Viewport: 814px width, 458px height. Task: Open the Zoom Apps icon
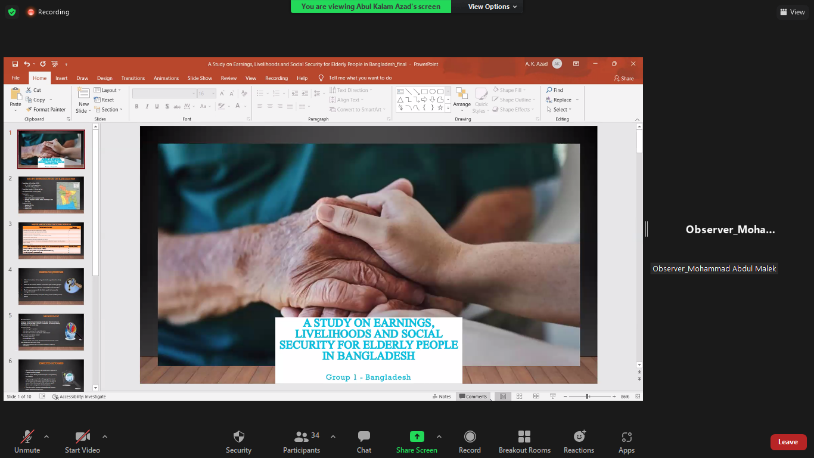pos(627,436)
